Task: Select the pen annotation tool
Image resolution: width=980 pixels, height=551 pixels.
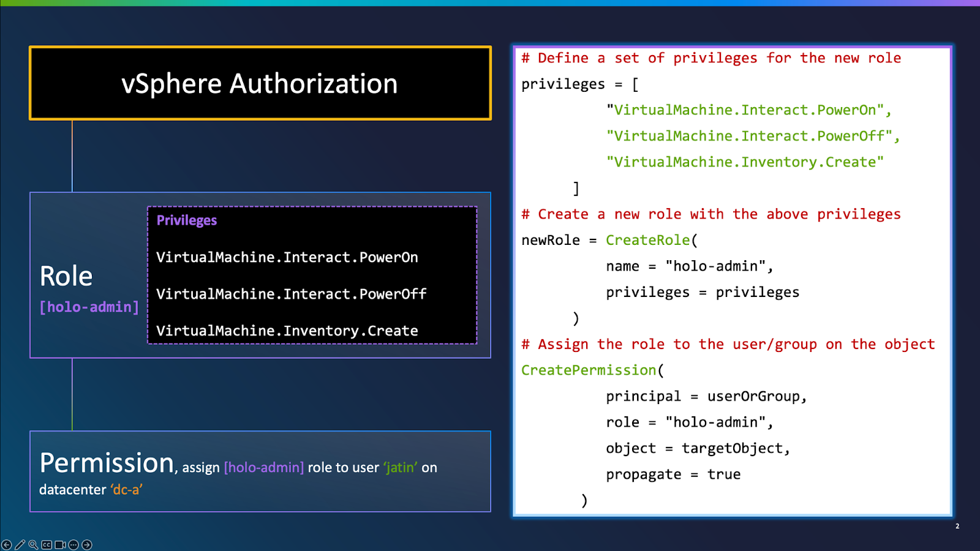Action: [19, 544]
